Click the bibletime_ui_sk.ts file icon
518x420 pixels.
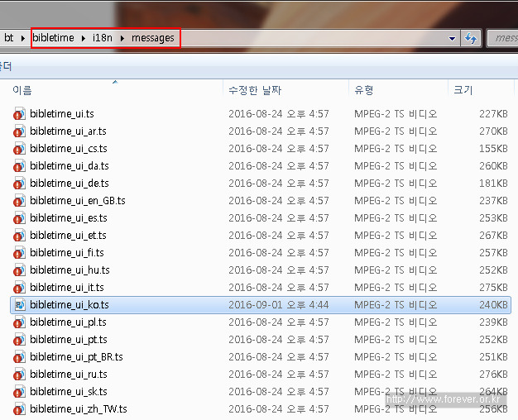click(19, 392)
